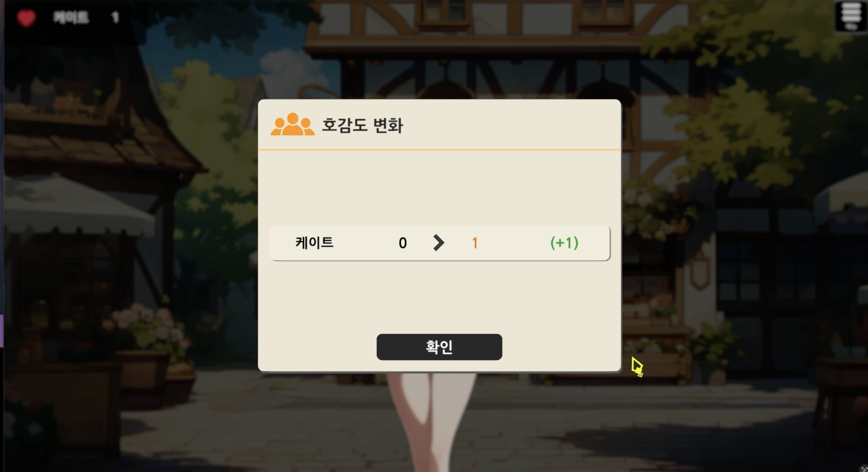Screen dimensions: 868x472
Task: Click the white awning on the left stall
Action: [x=77, y=206]
